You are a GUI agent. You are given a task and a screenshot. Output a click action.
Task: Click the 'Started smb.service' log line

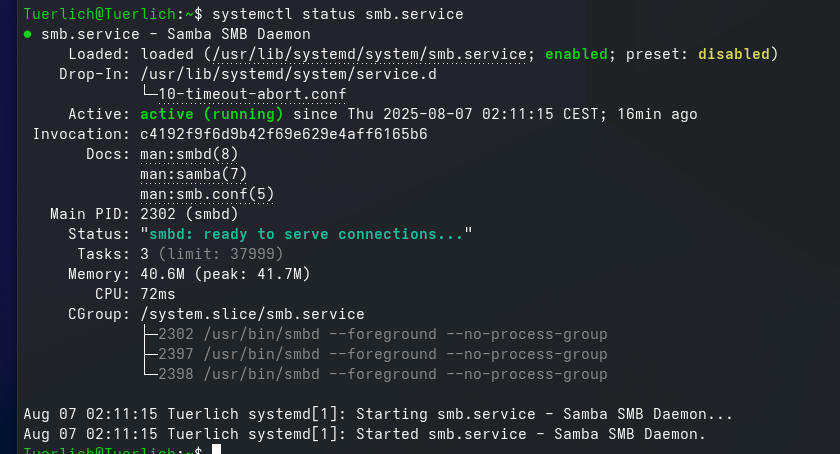click(x=364, y=434)
